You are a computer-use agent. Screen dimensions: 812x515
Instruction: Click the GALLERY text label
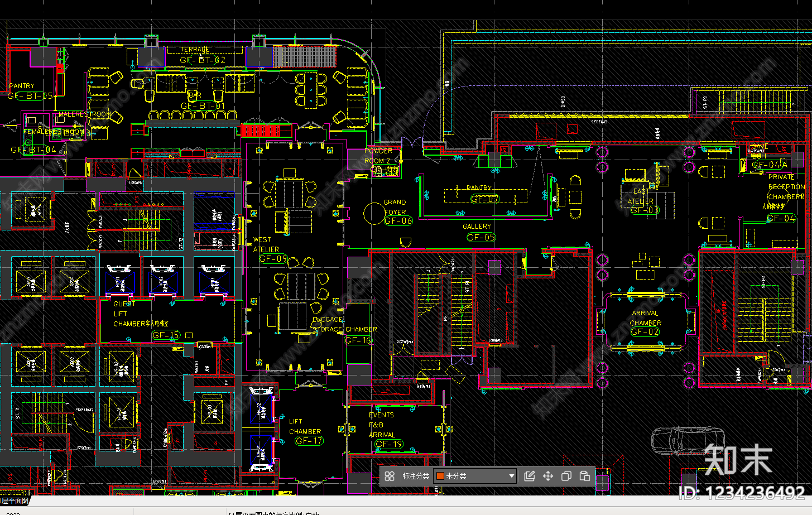pos(477,227)
